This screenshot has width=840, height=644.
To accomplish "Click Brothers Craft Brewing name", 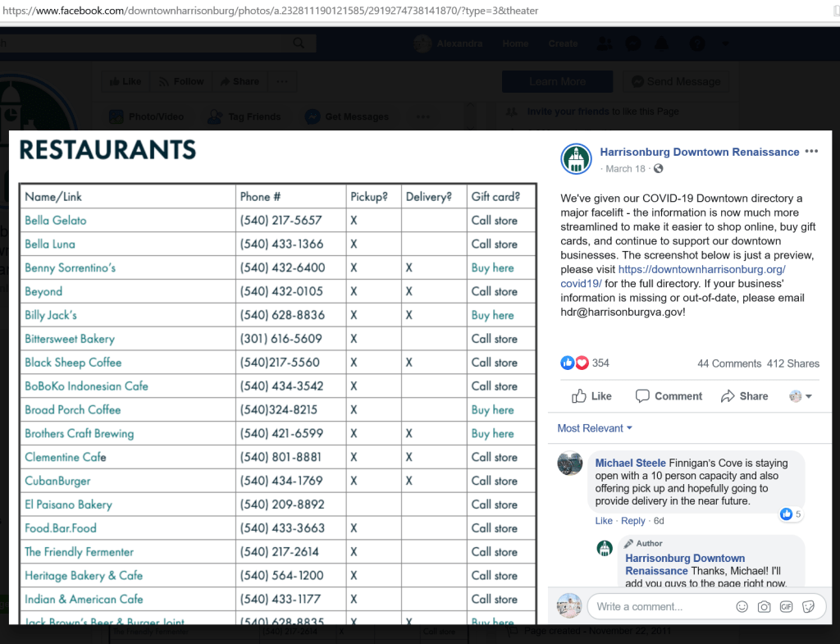I will coord(80,433).
